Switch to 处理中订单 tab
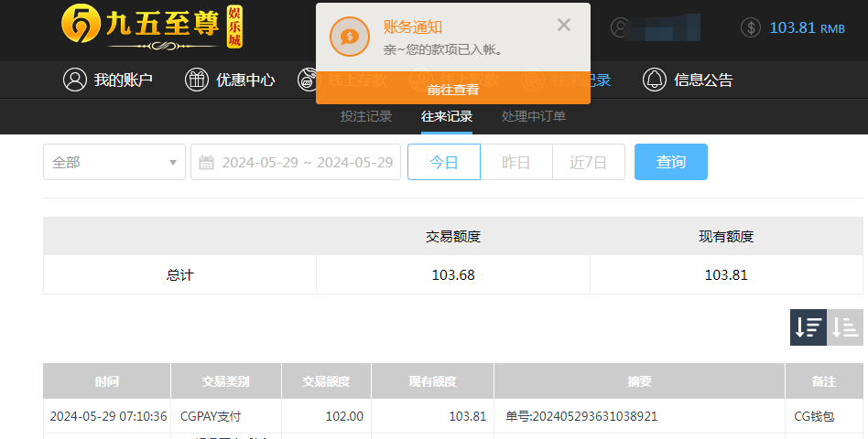This screenshot has width=868, height=439. point(534,116)
